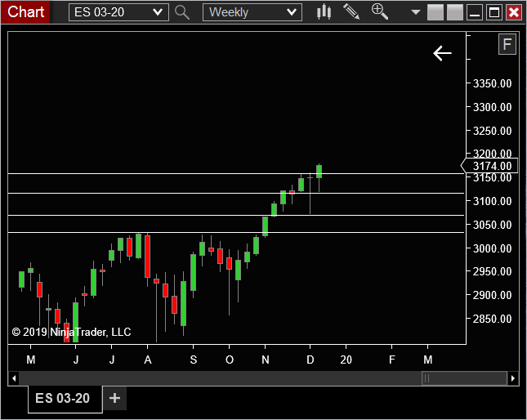Expand the small toolbar overflow triangle
The image size is (527, 420).
pyautogui.click(x=416, y=12)
